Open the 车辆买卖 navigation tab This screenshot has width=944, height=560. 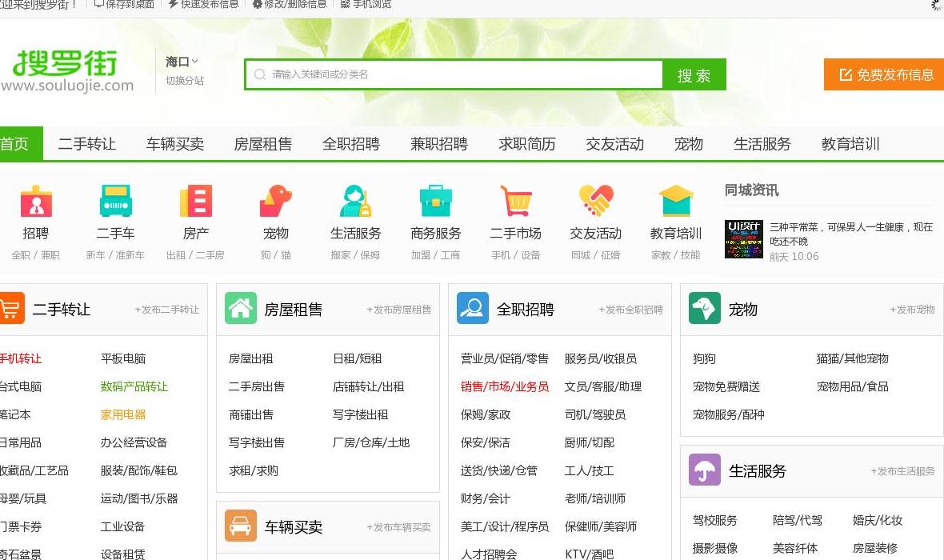tap(175, 144)
